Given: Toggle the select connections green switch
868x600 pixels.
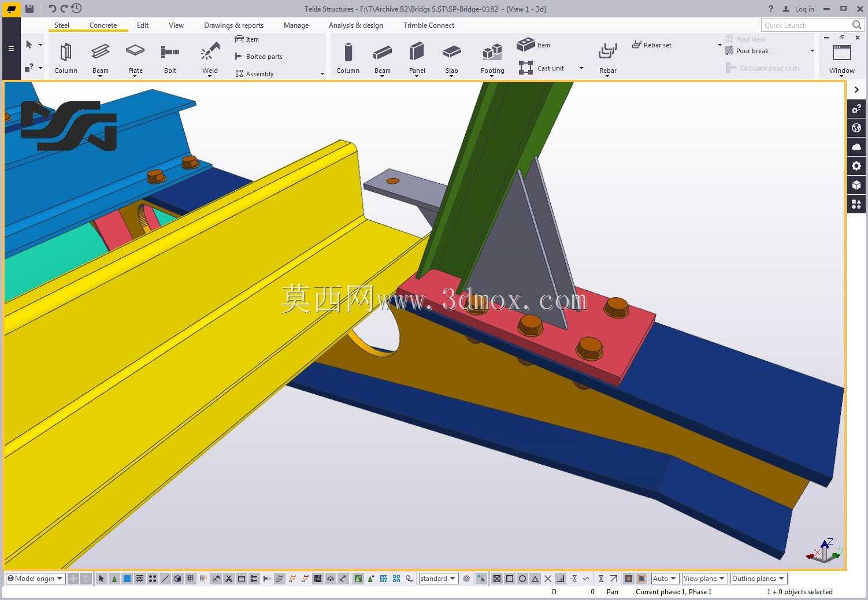Looking at the screenshot, I should tap(114, 579).
